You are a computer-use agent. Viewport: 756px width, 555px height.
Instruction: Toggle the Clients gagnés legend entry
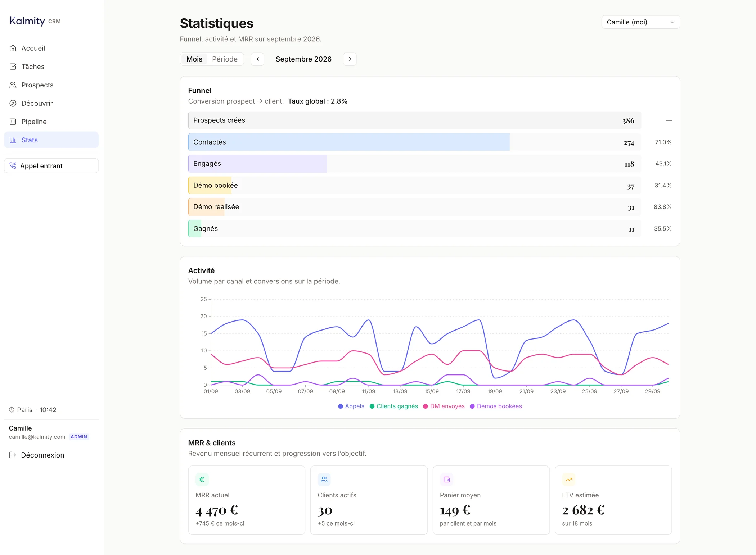click(x=394, y=406)
